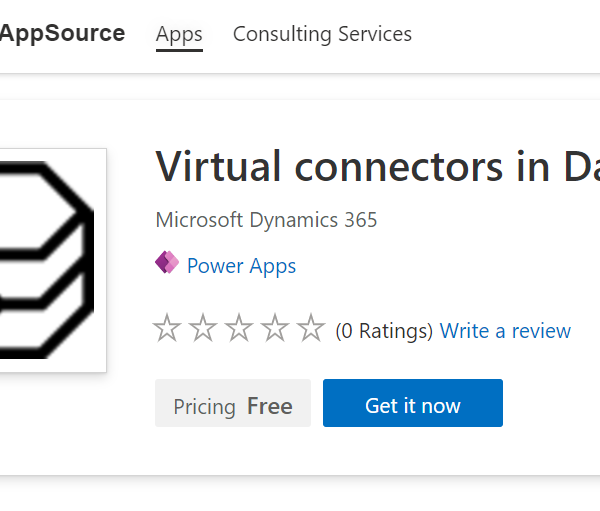Select the Microsoft Dynamics 365 publisher text
The height and width of the screenshot is (511, 600).
266,220
